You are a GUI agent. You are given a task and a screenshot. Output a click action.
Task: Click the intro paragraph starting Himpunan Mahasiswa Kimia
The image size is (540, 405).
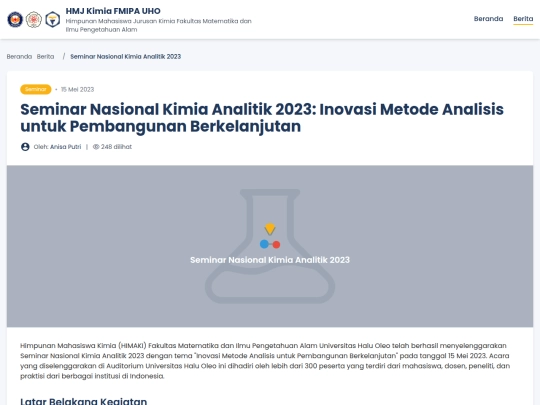point(265,361)
